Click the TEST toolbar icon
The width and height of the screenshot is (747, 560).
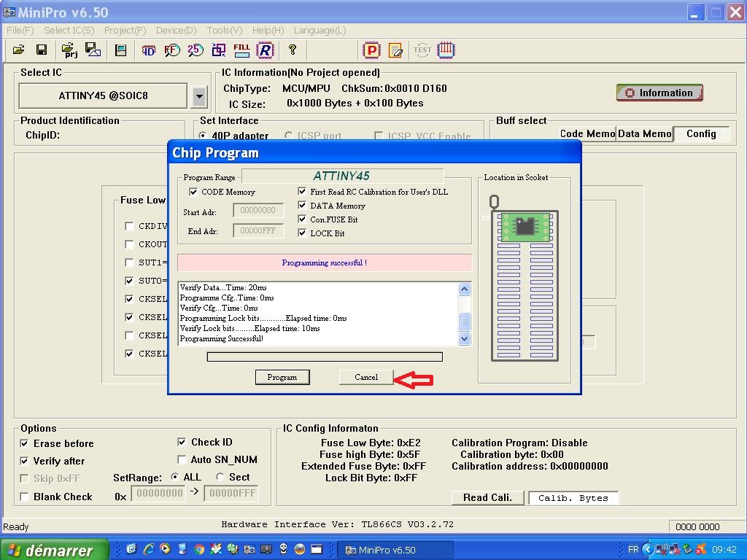[x=422, y=50]
